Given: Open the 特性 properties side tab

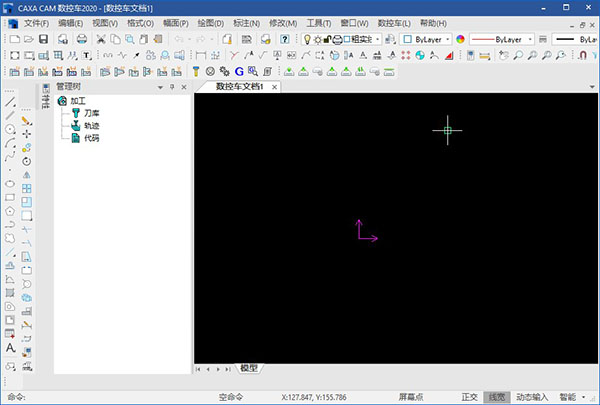Looking at the screenshot, I should coord(46,96).
